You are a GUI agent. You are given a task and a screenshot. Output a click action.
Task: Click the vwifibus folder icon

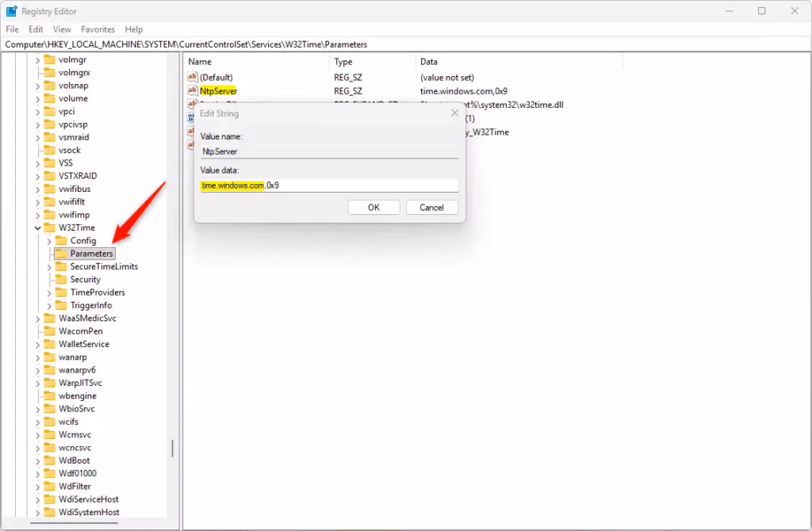pos(50,189)
